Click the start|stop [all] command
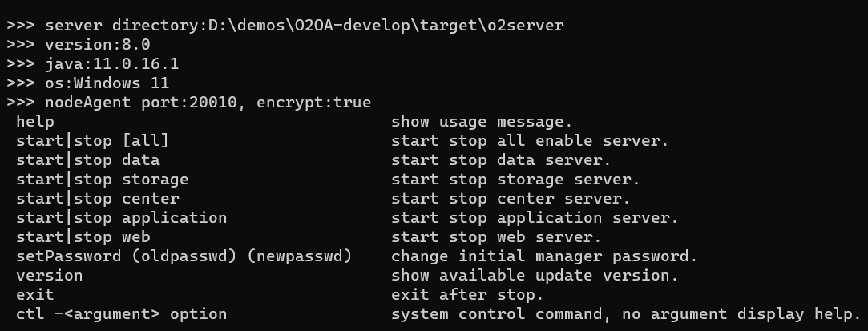The width and height of the screenshot is (868, 331). (x=93, y=140)
